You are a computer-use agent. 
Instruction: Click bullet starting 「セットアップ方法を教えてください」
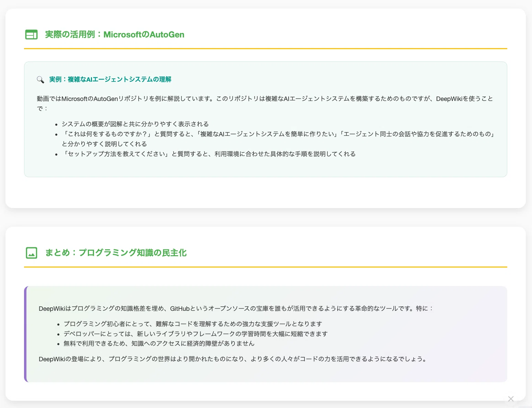pos(209,154)
